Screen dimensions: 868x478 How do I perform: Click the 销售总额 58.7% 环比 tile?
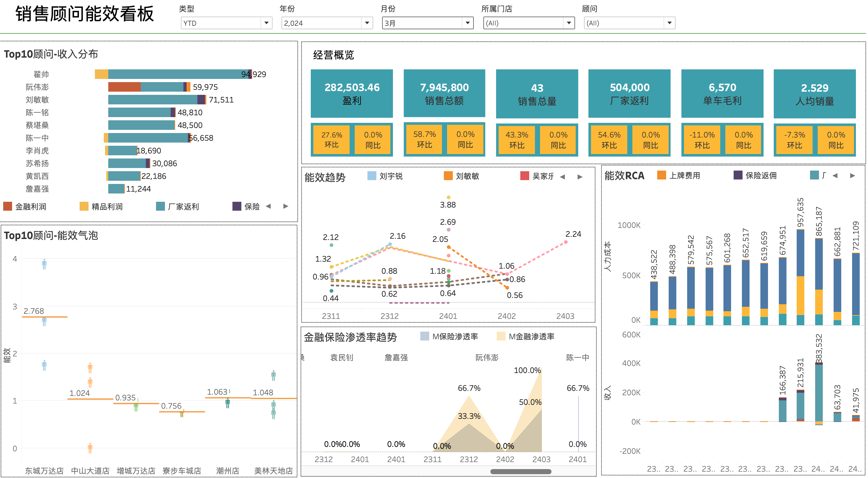[x=424, y=139]
